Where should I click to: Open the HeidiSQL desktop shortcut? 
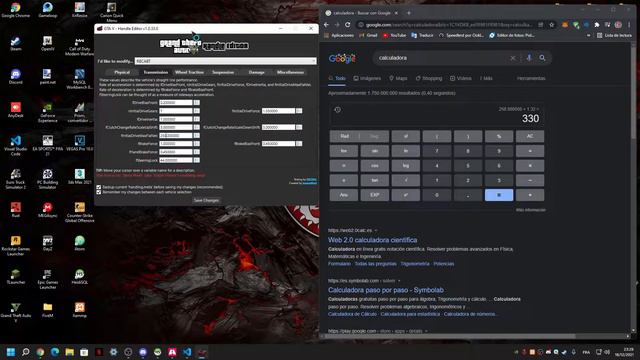[80, 276]
